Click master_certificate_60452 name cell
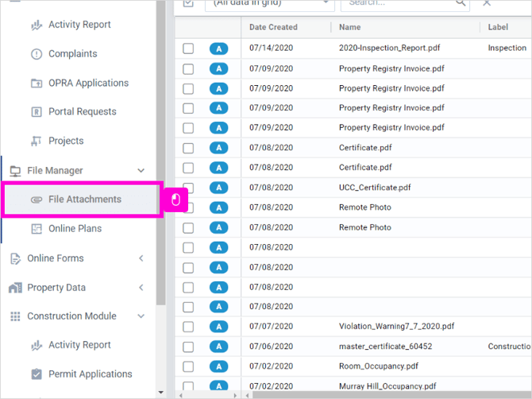The width and height of the screenshot is (532, 399). [x=385, y=347]
